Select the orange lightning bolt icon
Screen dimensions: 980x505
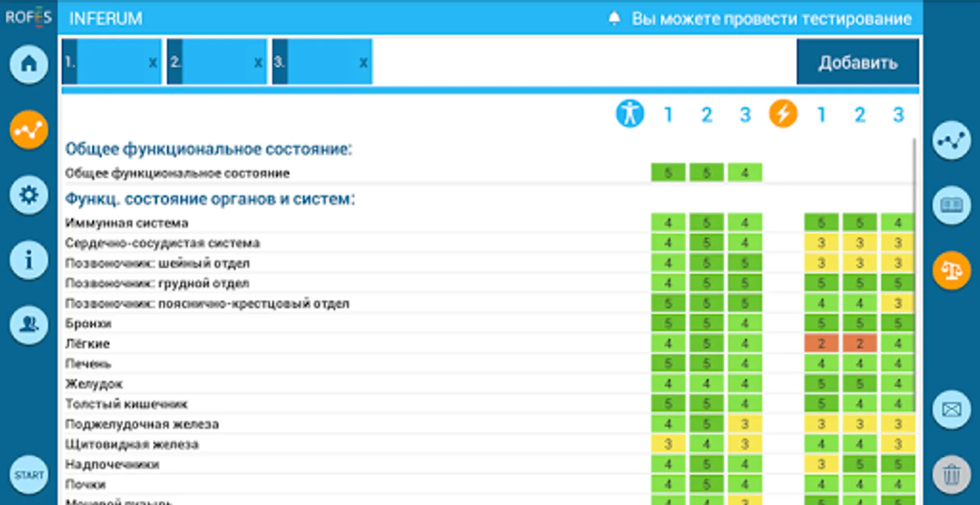[x=783, y=114]
